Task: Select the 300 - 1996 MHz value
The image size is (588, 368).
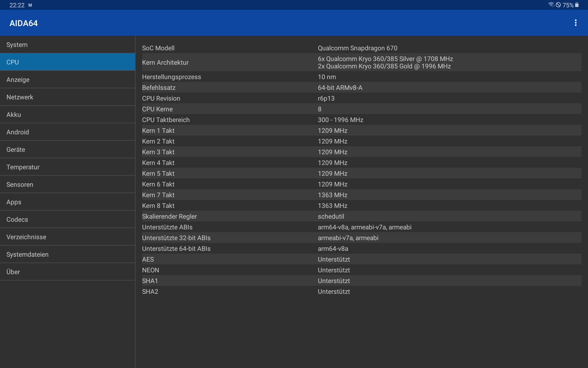Action: point(341,120)
